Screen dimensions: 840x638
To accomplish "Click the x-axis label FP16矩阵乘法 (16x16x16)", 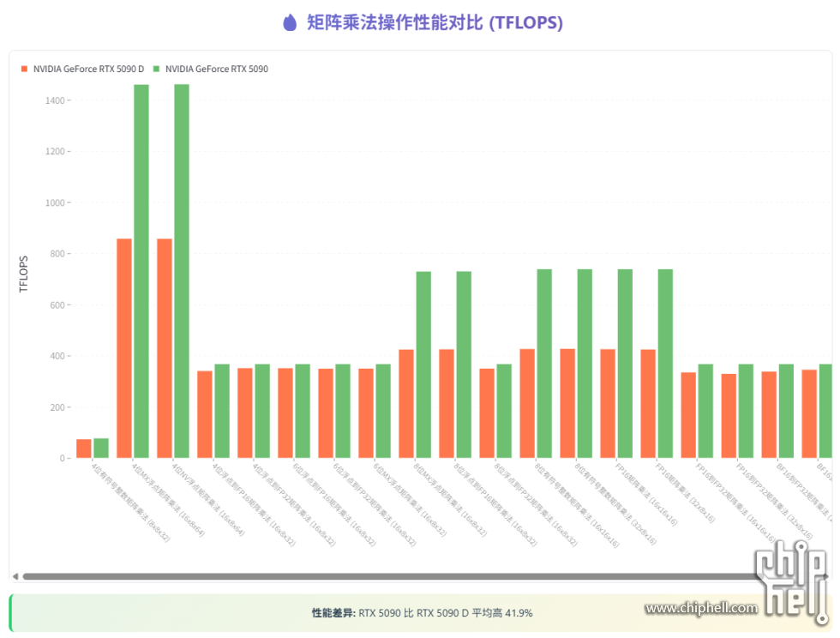I will tap(646, 494).
